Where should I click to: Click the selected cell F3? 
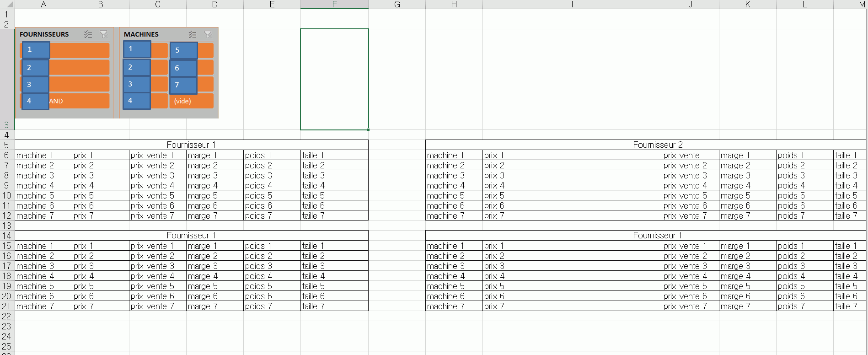click(334, 79)
